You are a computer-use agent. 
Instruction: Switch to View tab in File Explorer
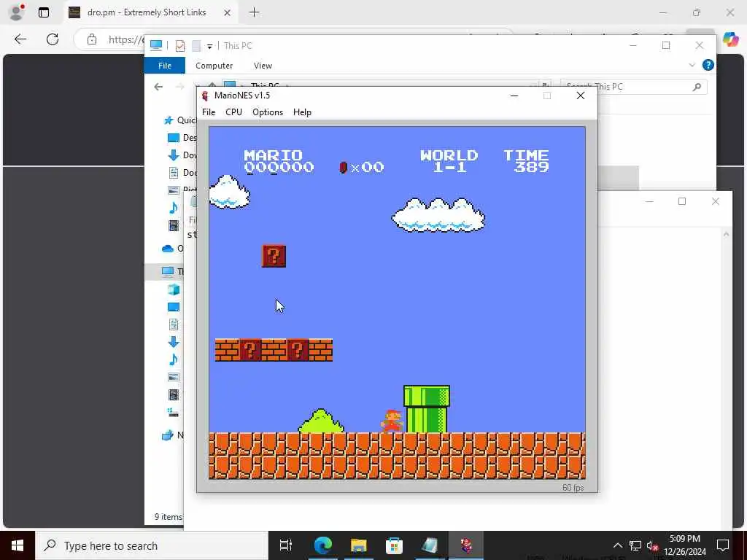263,66
